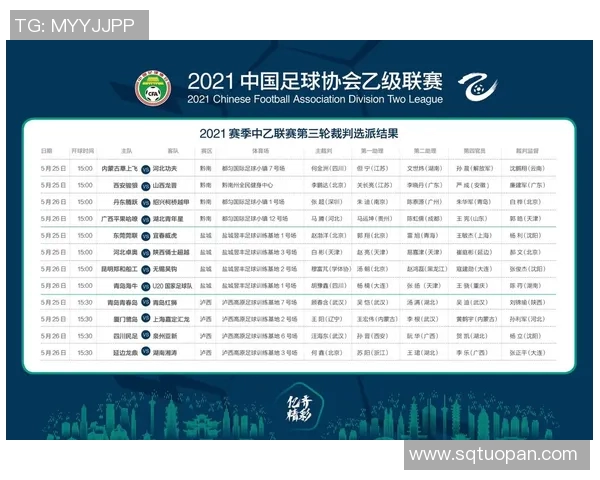Click the 开球时间 column header

coord(83,151)
